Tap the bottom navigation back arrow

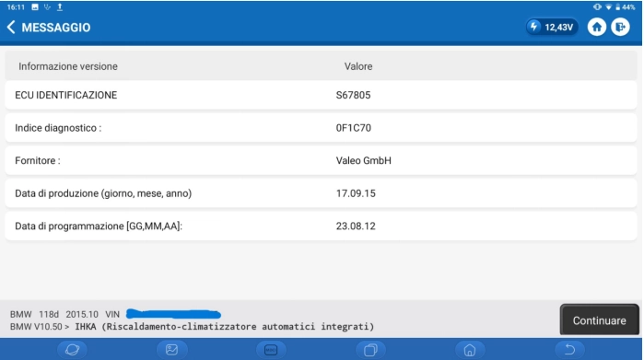tap(569, 350)
